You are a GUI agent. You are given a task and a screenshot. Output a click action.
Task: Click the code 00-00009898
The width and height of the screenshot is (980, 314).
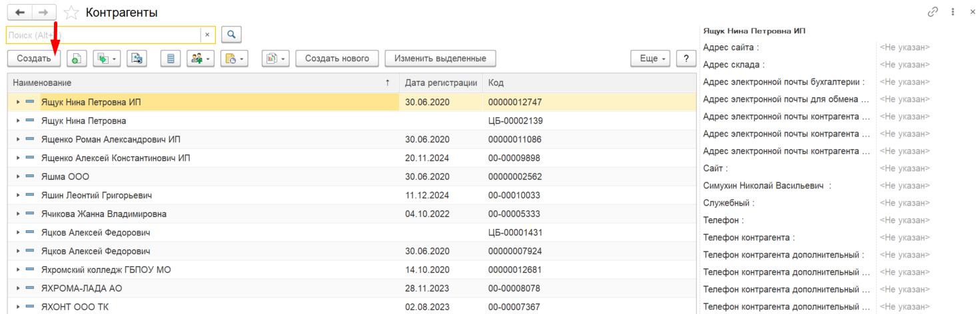pyautogui.click(x=514, y=158)
